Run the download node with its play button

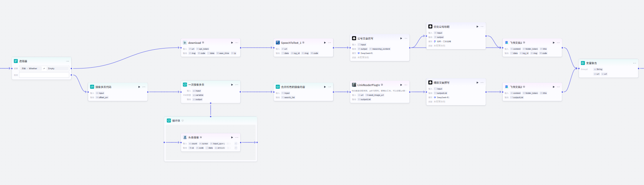232,43
